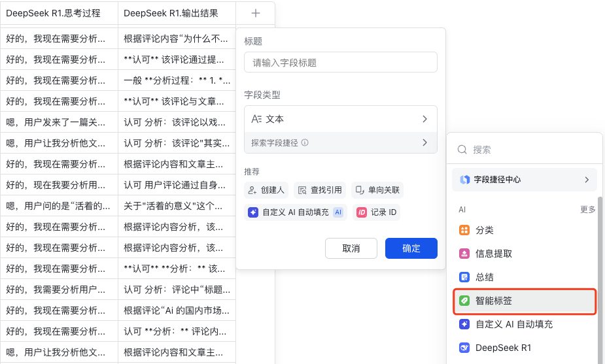The image size is (605, 364).
Task: Click the green 智能标签 tag icon
Action: pos(464,301)
